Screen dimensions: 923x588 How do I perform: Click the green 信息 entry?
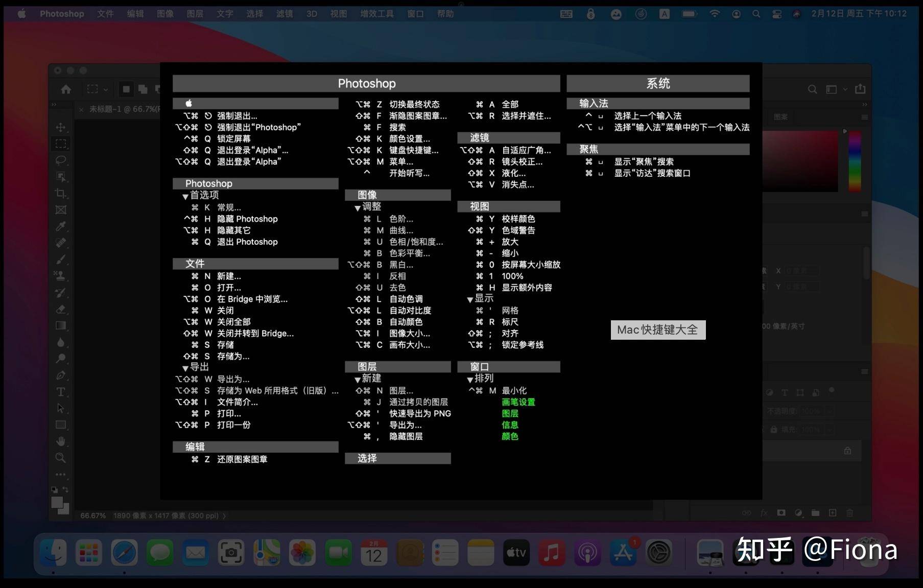click(510, 425)
